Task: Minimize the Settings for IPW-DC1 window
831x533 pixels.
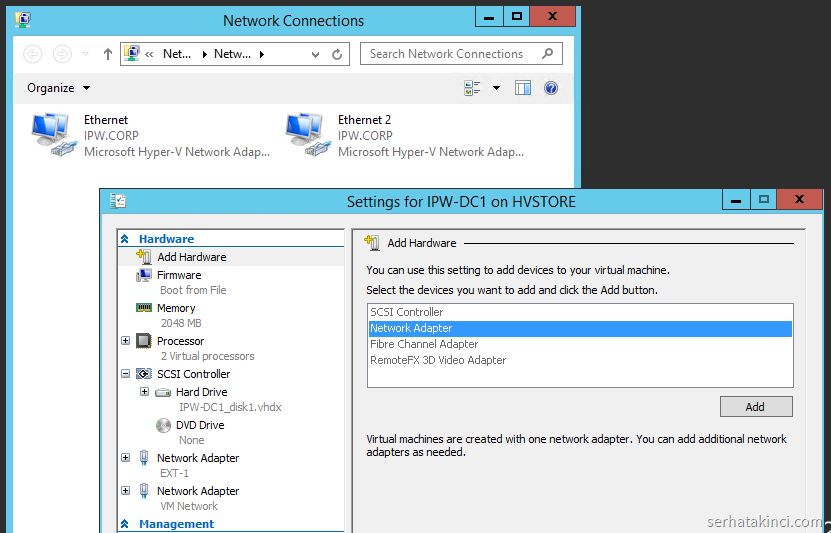Action: (736, 200)
